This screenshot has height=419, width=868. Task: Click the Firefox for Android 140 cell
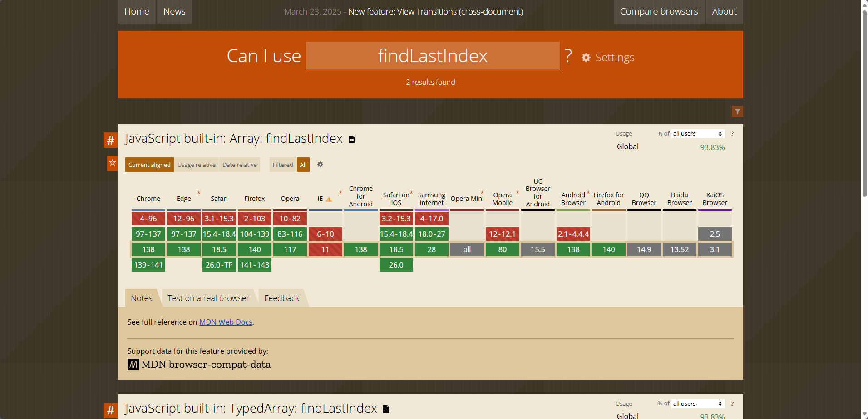[609, 249]
